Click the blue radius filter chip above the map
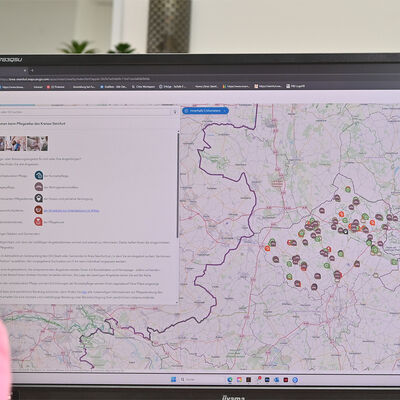This screenshot has width=400, height=400. (205, 110)
